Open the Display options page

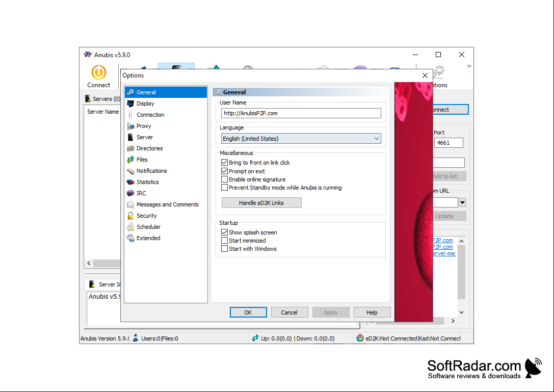click(166, 103)
